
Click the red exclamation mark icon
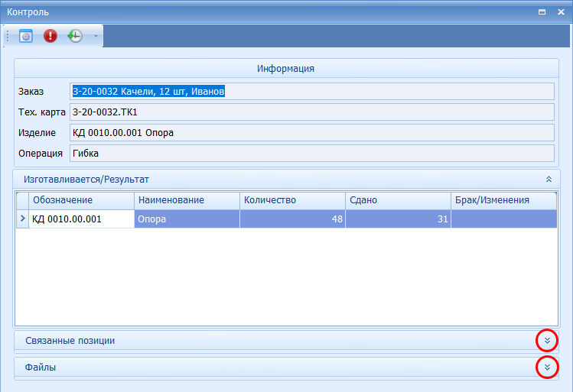click(x=50, y=36)
